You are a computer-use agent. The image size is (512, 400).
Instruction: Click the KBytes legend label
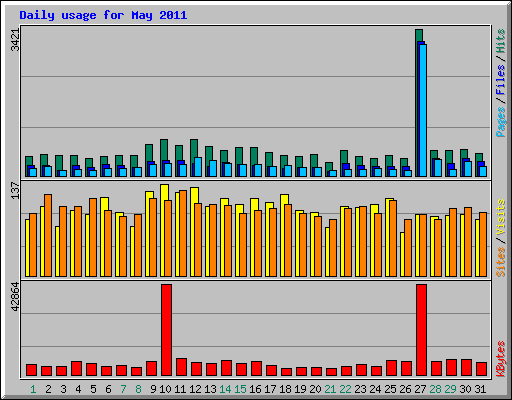[x=501, y=359]
